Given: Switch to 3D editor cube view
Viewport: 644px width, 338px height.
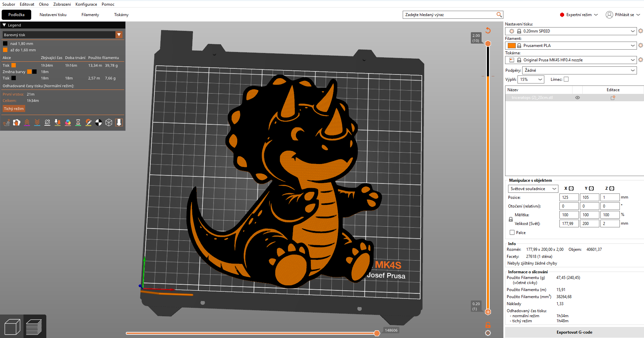Looking at the screenshot, I should [x=12, y=327].
